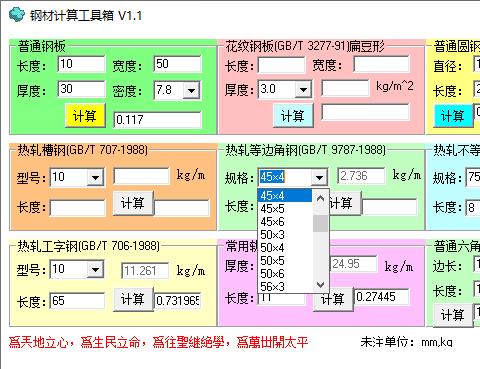Click the 普通钢板 长度 field with 10

[81, 64]
